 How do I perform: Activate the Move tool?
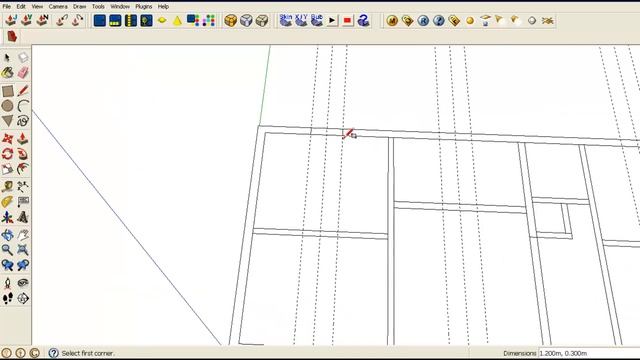7,139
